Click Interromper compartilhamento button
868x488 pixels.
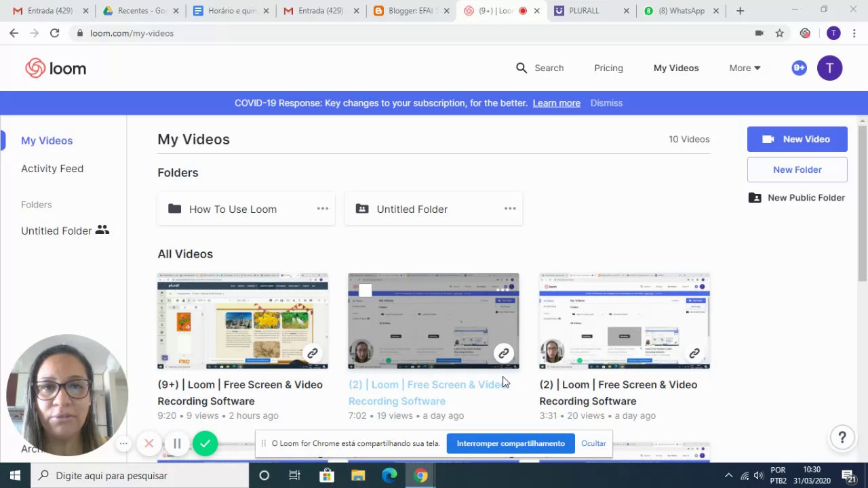[511, 443]
